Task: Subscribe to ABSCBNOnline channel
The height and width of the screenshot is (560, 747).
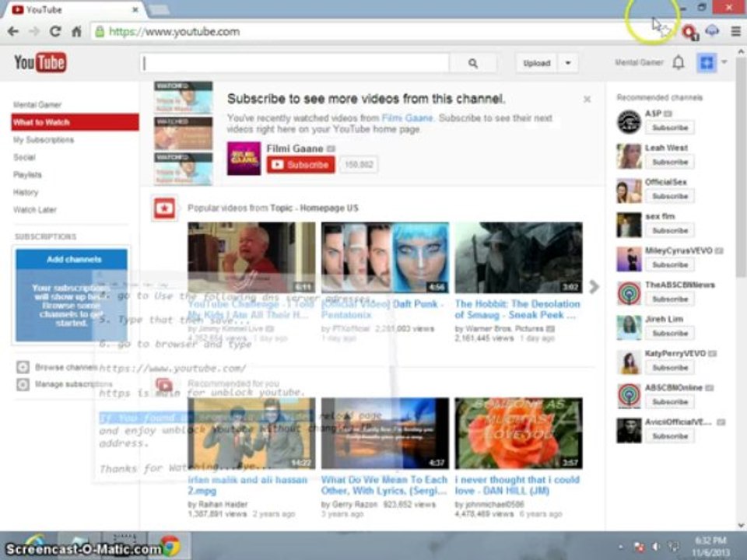Action: [x=670, y=402]
